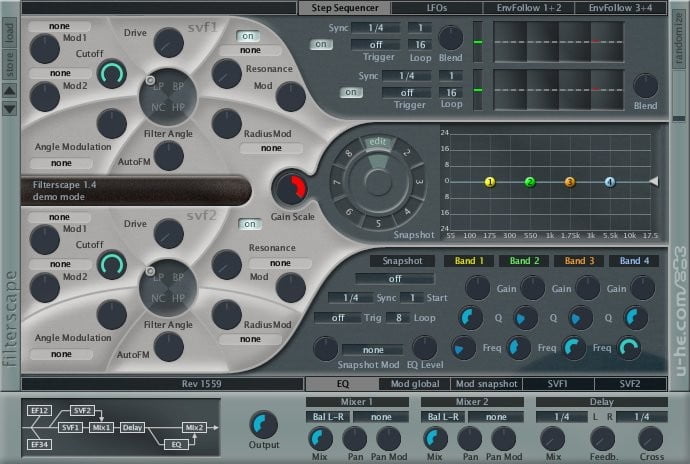Click the svf1 Resonance knob
This screenshot has height=464, width=690.
click(227, 74)
